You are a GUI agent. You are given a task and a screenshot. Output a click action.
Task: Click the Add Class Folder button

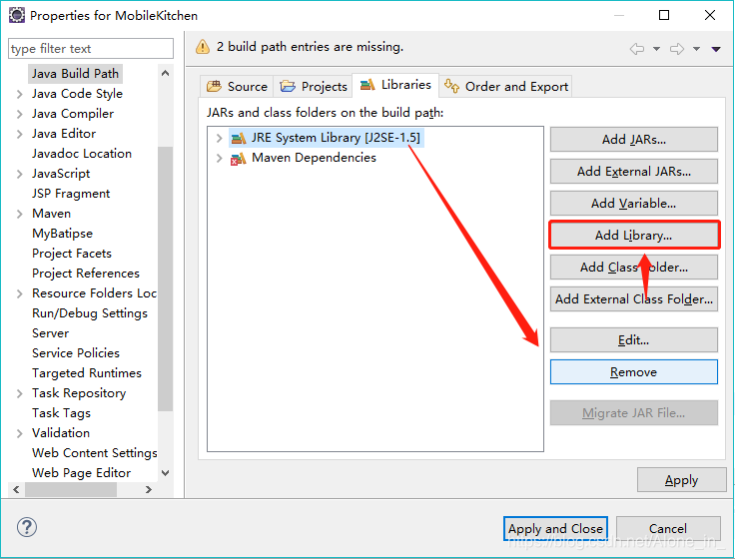(x=634, y=267)
